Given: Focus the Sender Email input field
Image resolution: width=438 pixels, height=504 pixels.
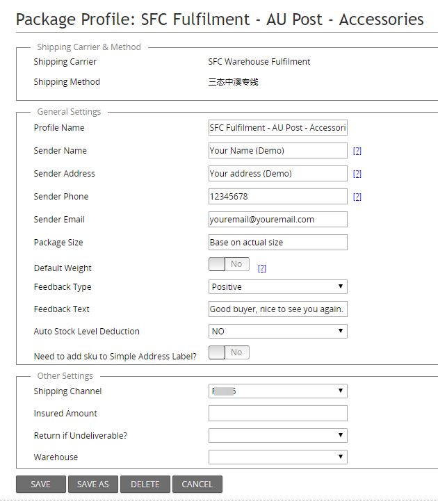Looking at the screenshot, I should pos(278,220).
